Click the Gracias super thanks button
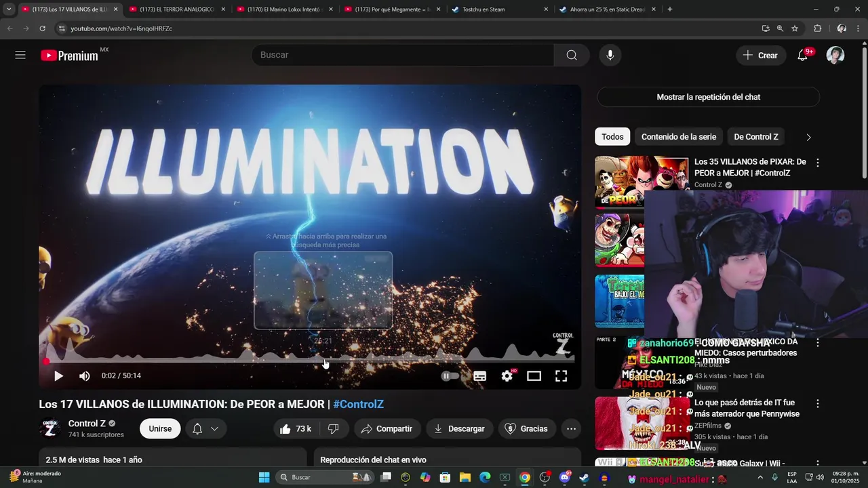Image resolution: width=868 pixels, height=488 pixels. [528, 428]
